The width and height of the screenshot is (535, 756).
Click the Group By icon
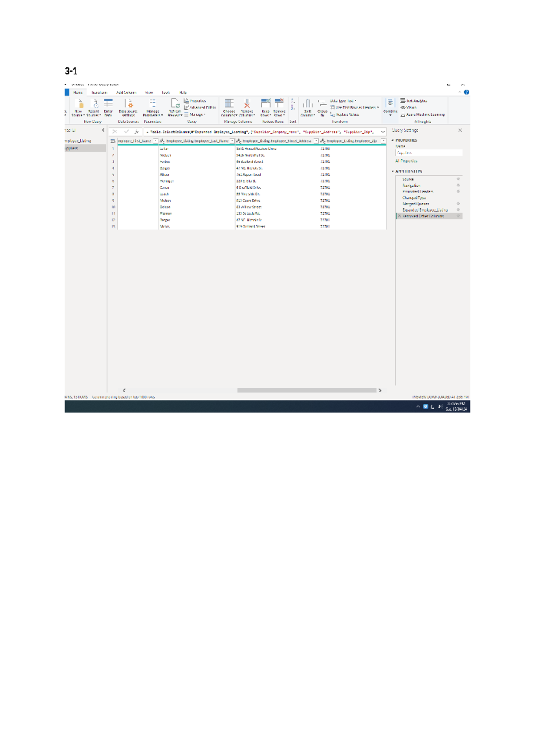point(322,106)
